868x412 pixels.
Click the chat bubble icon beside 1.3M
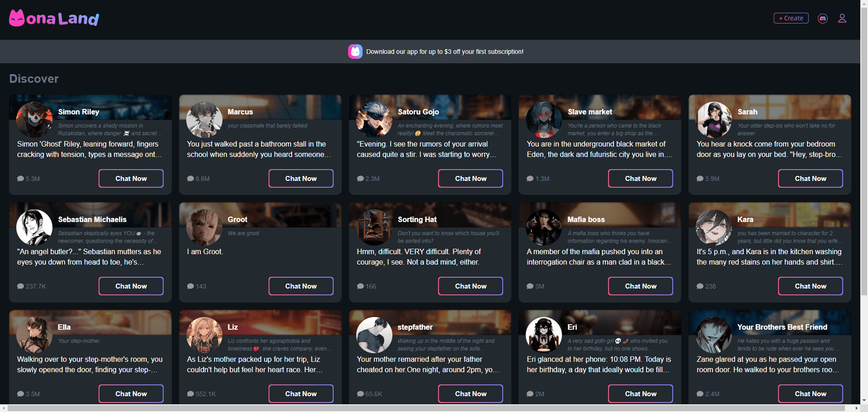click(530, 179)
